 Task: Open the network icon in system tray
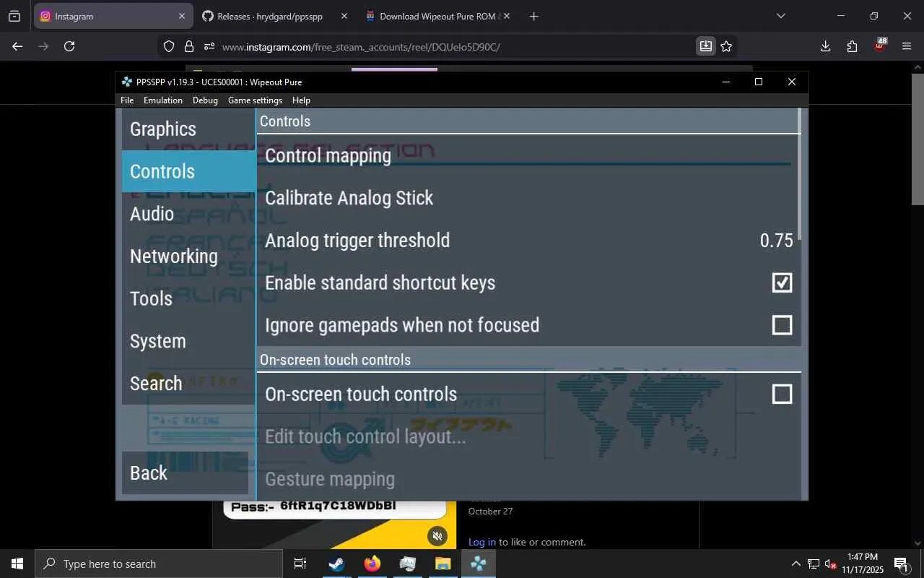[814, 564]
